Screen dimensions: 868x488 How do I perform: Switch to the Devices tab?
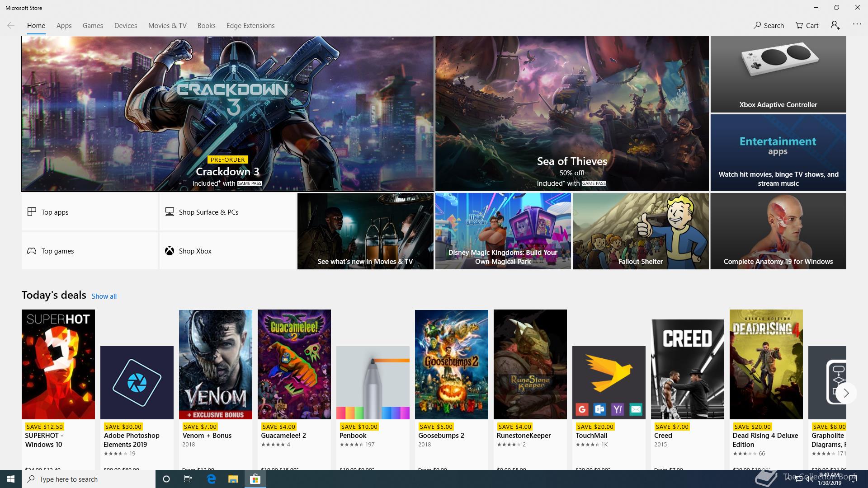click(x=126, y=26)
